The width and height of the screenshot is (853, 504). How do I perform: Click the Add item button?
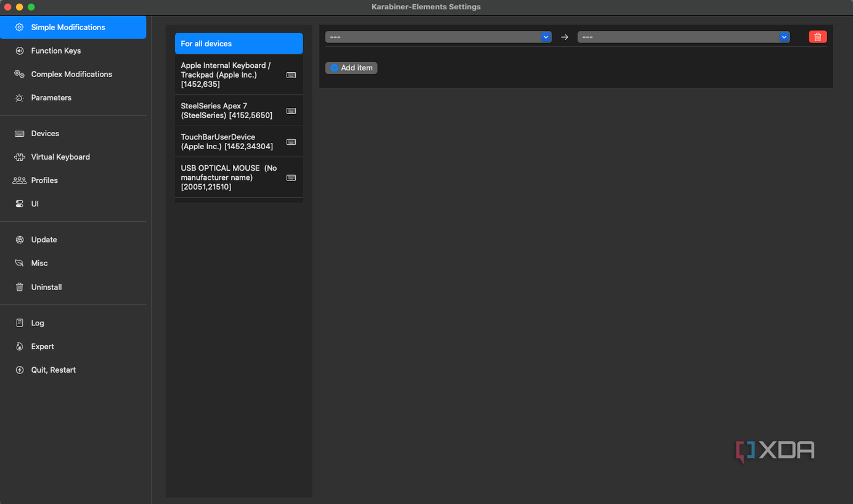[351, 68]
